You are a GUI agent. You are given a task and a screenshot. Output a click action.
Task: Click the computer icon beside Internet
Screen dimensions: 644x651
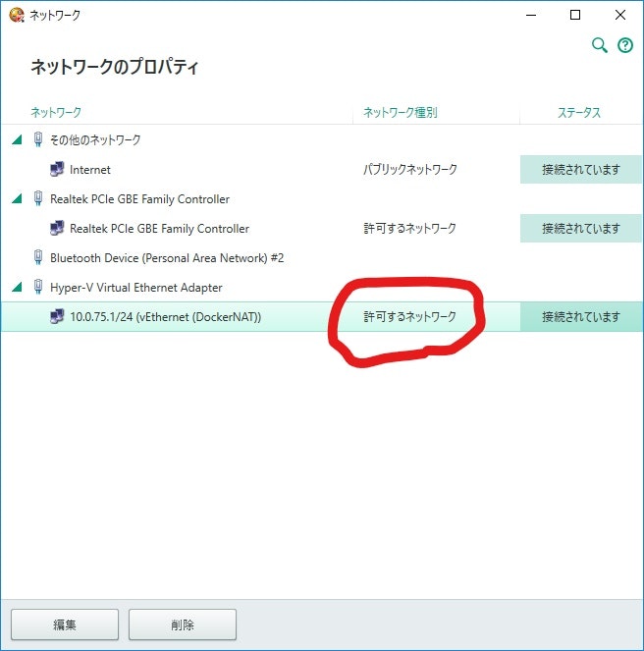(57, 169)
